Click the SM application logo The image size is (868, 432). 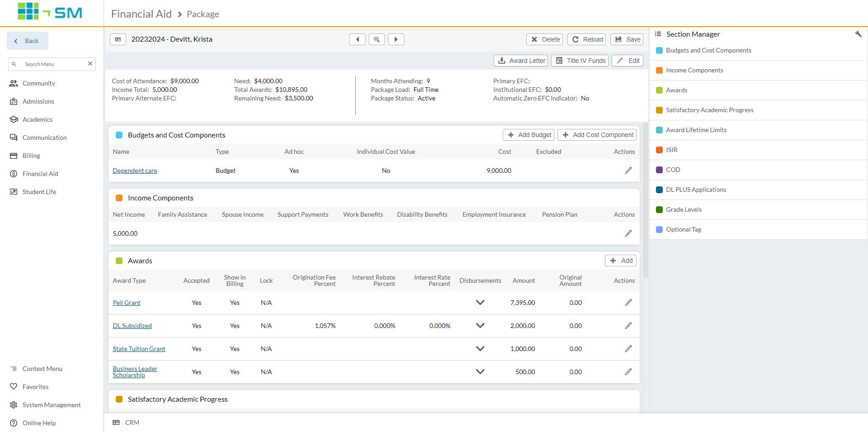pos(50,11)
